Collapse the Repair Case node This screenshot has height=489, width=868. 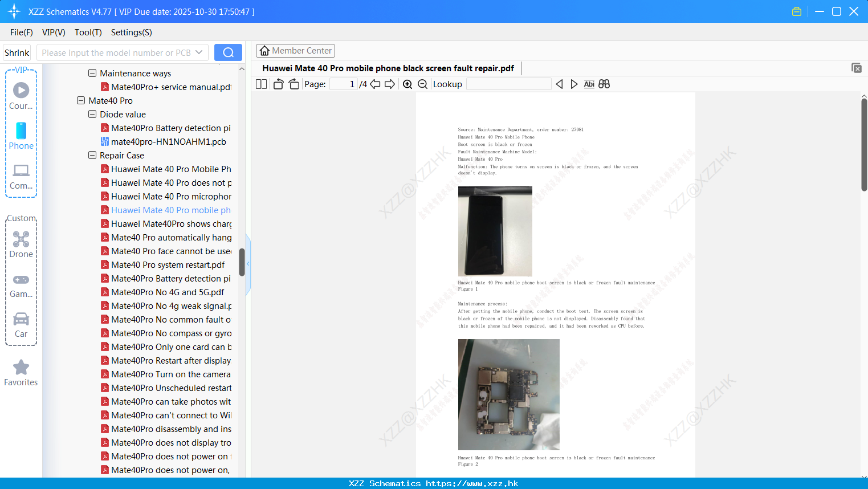coord(92,155)
